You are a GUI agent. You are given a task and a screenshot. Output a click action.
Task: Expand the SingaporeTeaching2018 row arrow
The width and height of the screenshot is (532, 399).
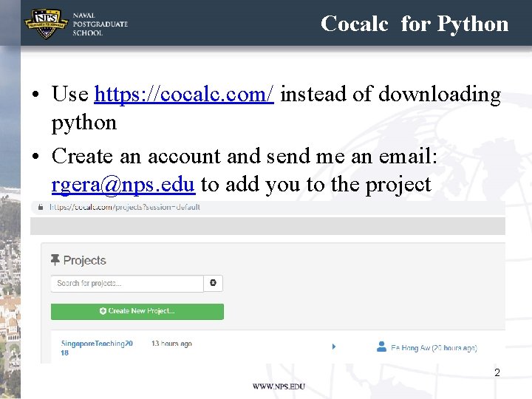334,347
